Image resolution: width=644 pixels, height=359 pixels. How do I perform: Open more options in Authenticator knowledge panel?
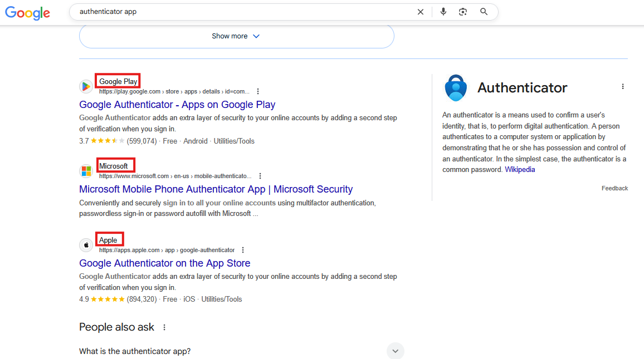[623, 87]
